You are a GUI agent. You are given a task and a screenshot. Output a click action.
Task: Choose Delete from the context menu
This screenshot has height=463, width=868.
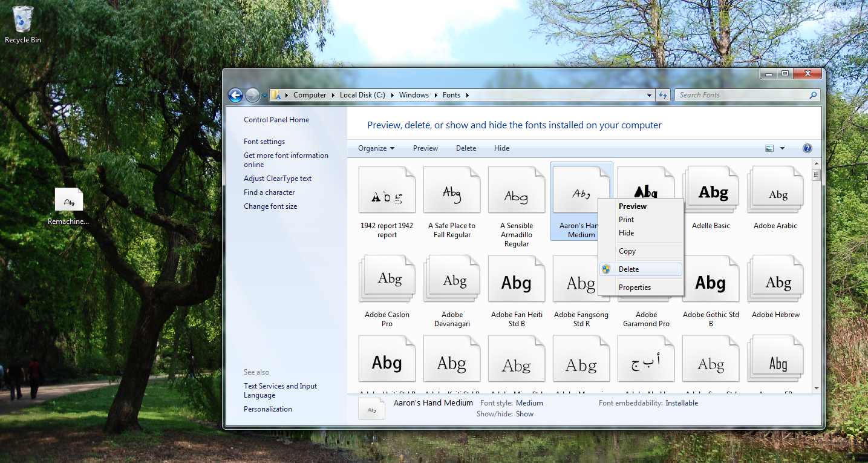(641, 269)
